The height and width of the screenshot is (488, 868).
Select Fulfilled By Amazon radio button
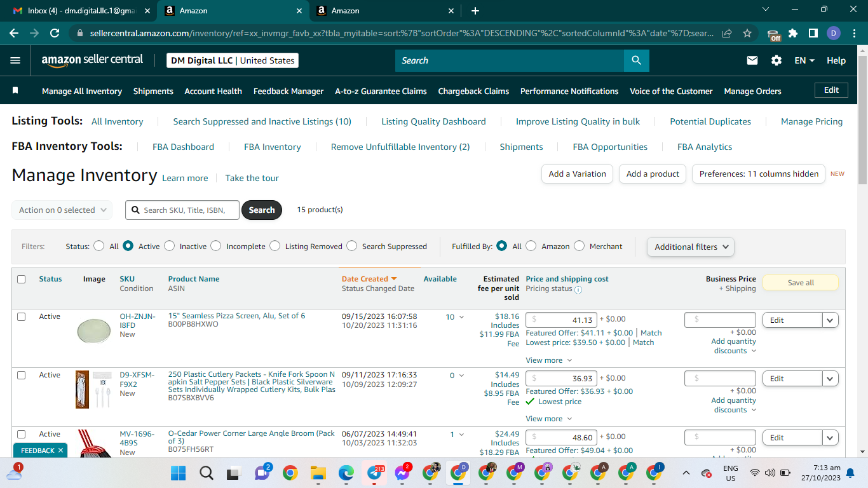tap(531, 246)
